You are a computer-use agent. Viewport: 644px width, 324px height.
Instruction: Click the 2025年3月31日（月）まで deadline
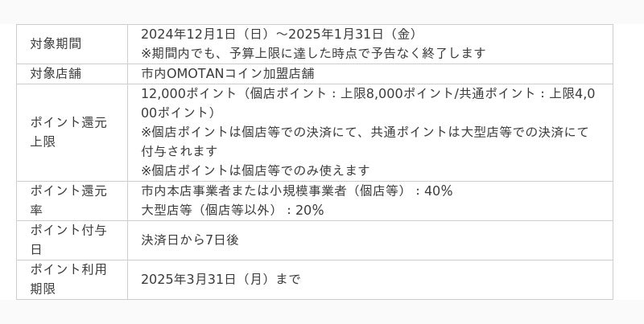(x=220, y=279)
